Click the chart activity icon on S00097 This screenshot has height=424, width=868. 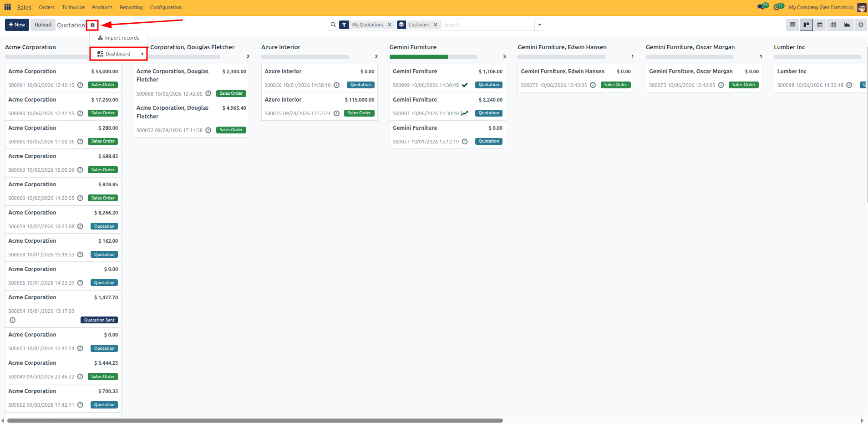[465, 113]
